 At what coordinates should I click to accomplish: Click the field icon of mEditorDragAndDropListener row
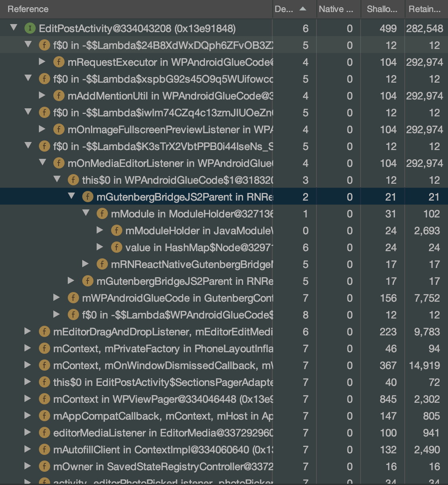44,331
